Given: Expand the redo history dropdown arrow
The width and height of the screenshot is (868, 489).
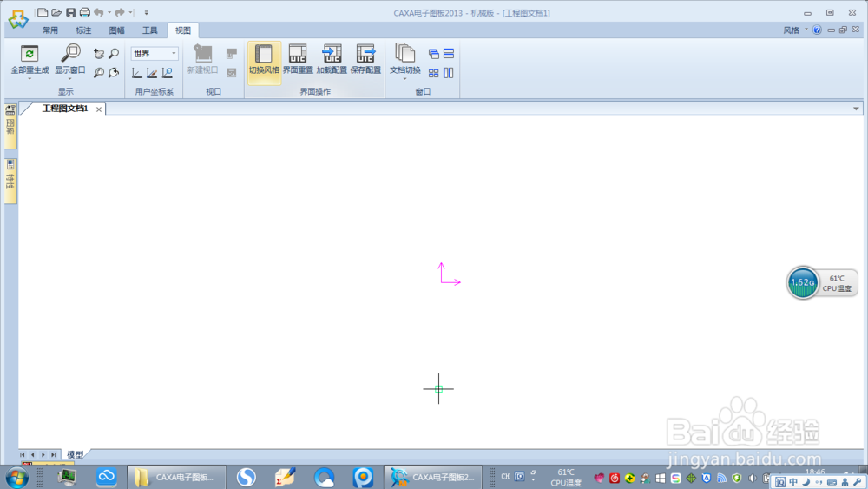Looking at the screenshot, I should (x=130, y=12).
